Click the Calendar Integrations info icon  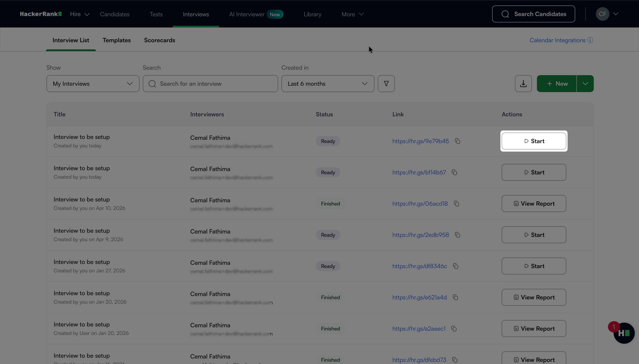(590, 40)
